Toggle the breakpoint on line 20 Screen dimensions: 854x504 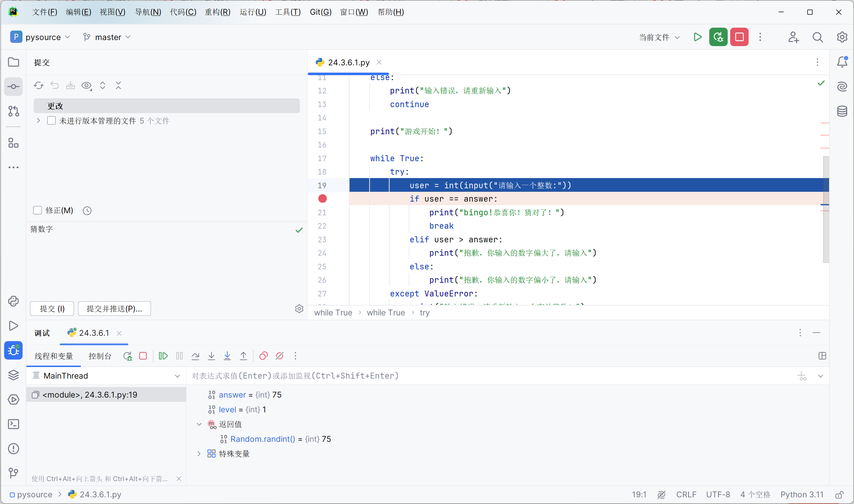click(322, 199)
